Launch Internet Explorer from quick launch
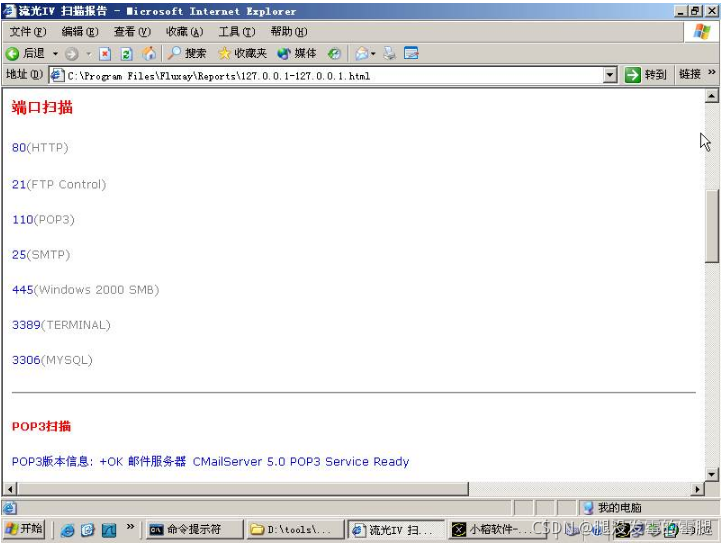 pyautogui.click(x=67, y=530)
